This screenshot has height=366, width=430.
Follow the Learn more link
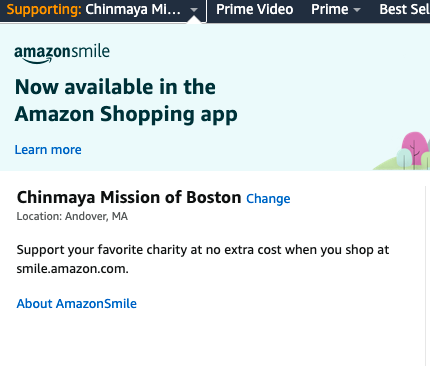click(48, 150)
